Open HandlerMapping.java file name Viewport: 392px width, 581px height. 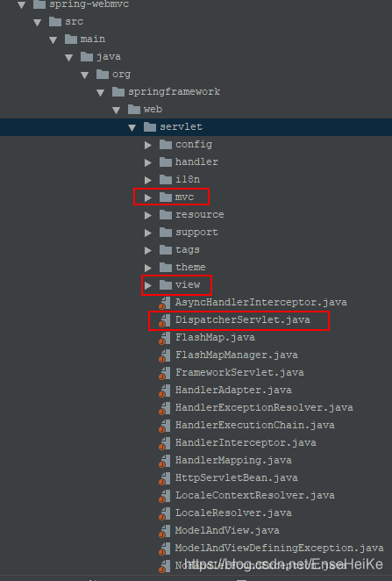pyautogui.click(x=233, y=460)
